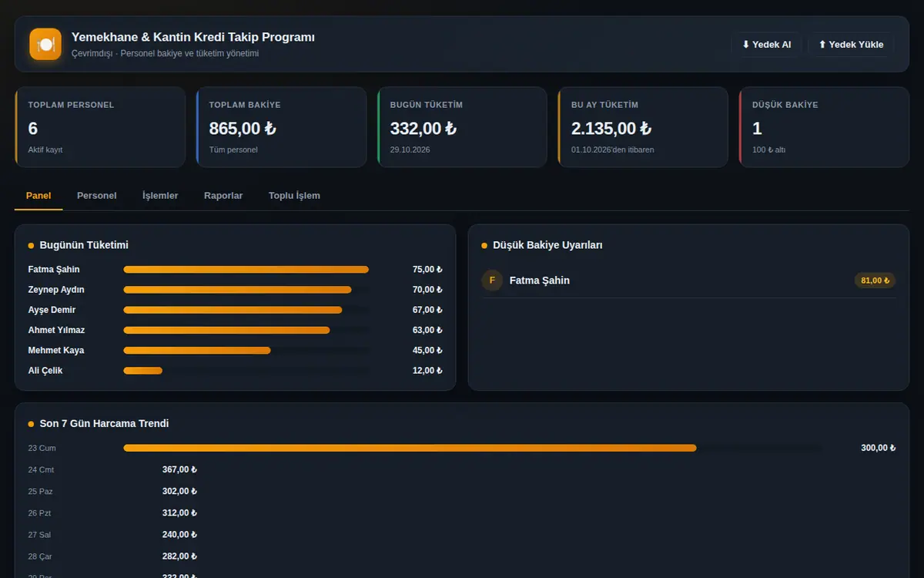
Task: Click Fatma Şahin's name in low balance warnings
Action: (x=540, y=281)
